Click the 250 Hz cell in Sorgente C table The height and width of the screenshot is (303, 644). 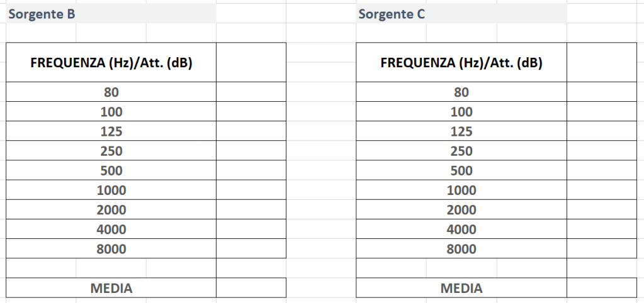461,151
